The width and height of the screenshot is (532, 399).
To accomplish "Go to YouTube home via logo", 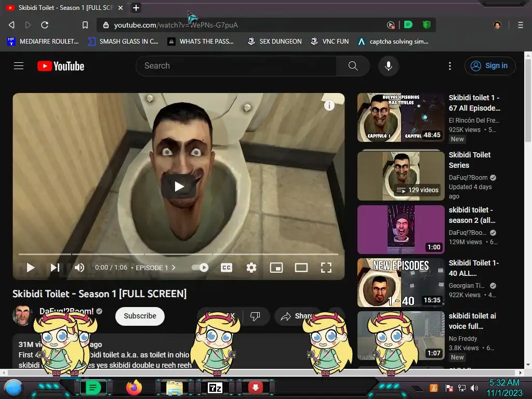I will [x=61, y=66].
